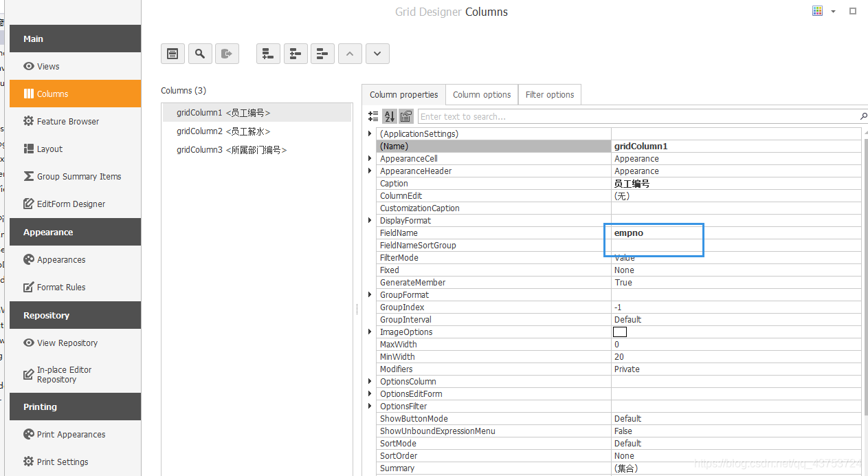Collapse the Repository sidebar group header
Image resolution: width=868 pixels, height=476 pixels.
(x=75, y=315)
